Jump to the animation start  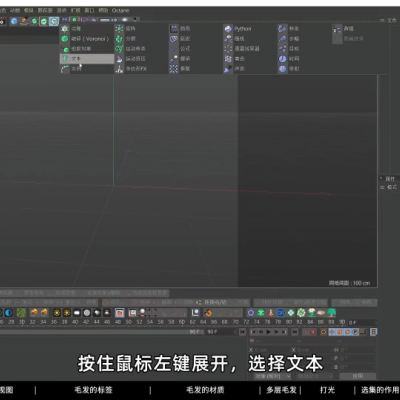tap(242, 332)
